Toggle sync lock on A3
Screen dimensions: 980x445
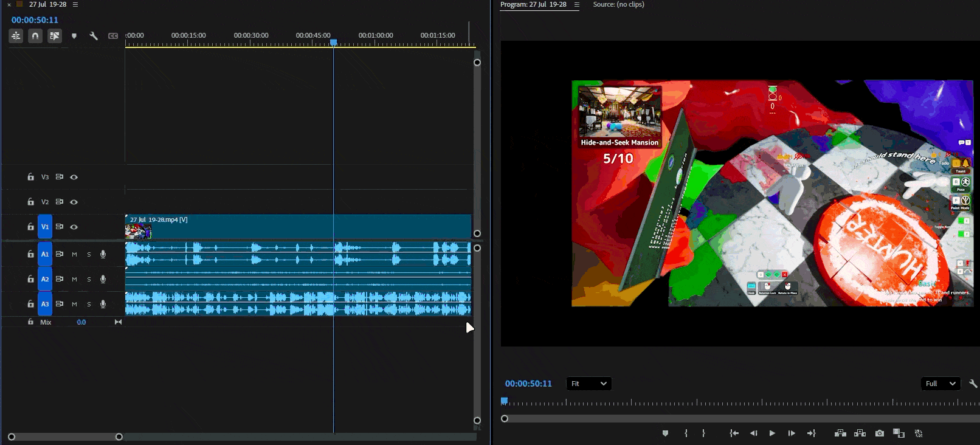[x=60, y=304]
